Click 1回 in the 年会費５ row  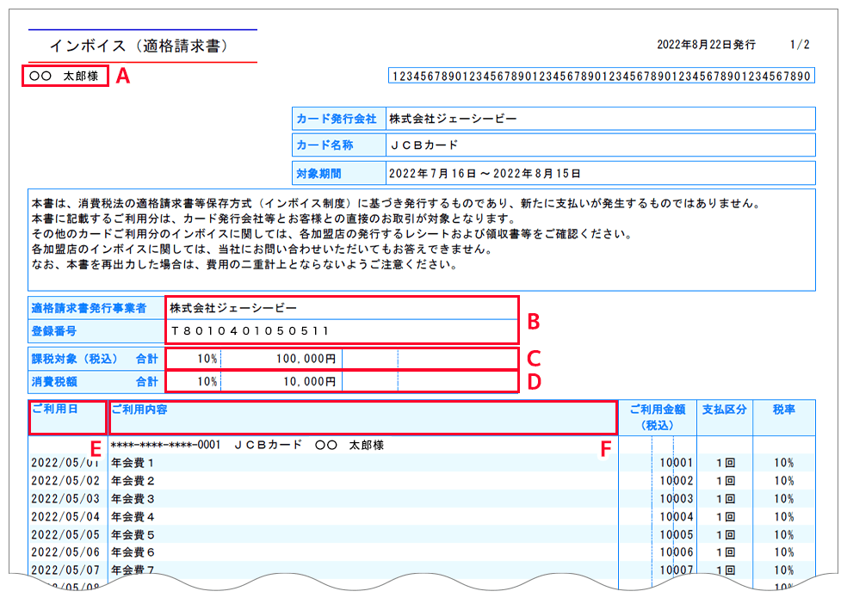[726, 535]
